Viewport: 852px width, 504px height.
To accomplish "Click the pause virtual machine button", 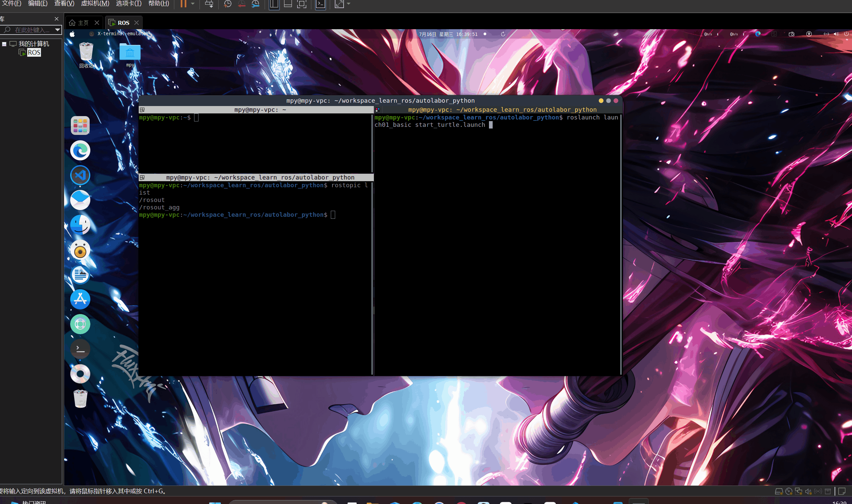I will coord(183,4).
